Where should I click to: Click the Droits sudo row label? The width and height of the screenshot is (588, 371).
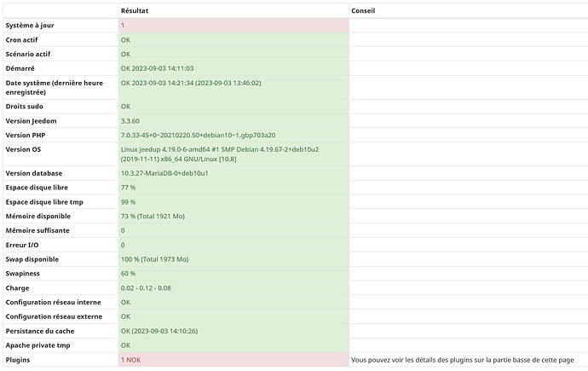(x=26, y=107)
